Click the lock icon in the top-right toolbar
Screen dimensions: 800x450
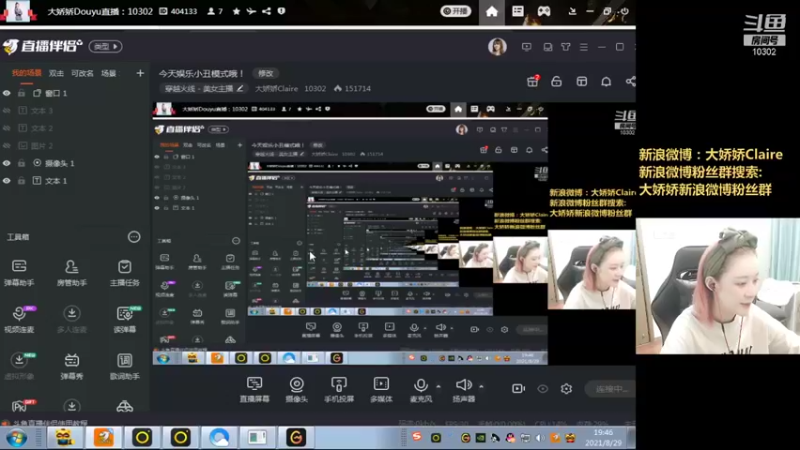click(556, 81)
